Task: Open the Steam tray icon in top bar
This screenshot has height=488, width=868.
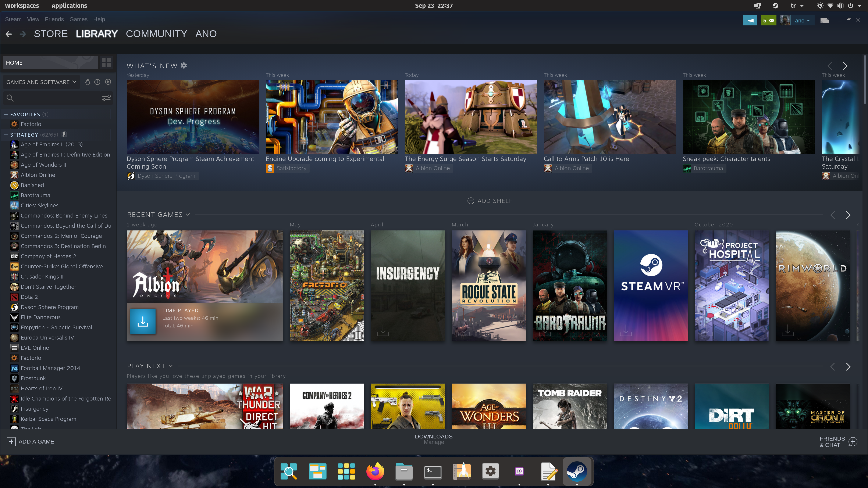Action: (x=775, y=6)
